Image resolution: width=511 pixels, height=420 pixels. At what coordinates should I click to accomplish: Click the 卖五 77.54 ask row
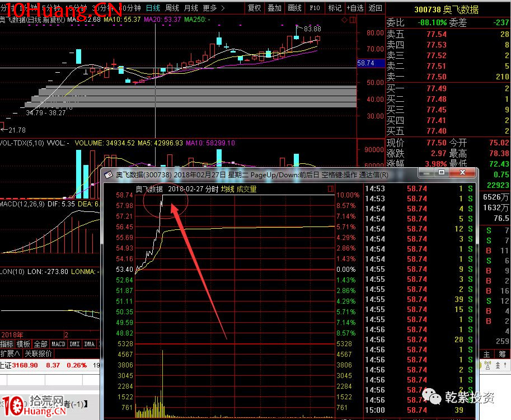448,34
